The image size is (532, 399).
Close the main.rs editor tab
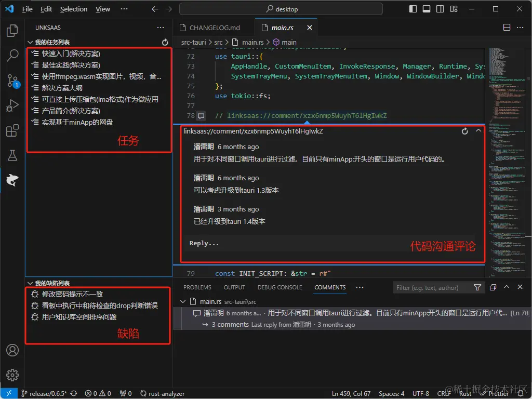tap(310, 28)
